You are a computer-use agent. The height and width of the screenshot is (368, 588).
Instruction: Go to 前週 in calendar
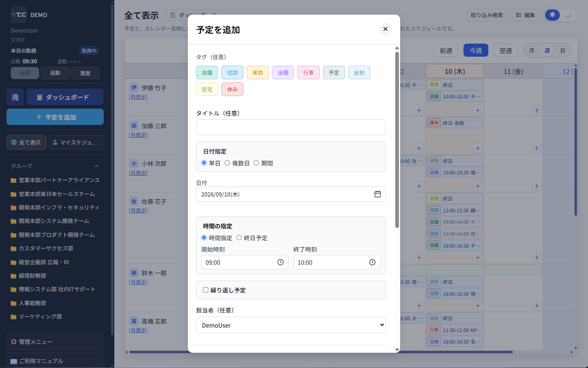(x=446, y=51)
